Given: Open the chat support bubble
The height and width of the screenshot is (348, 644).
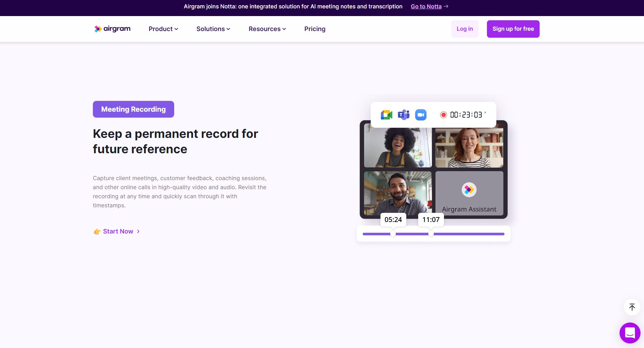Looking at the screenshot, I should click(630, 333).
